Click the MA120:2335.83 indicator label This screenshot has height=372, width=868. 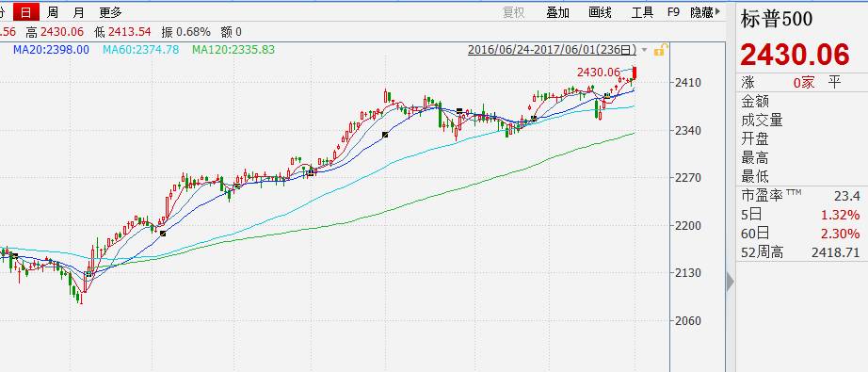233,49
